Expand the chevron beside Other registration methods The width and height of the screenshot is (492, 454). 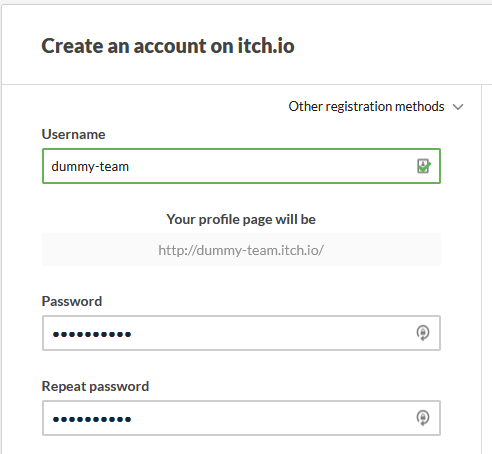[458, 107]
